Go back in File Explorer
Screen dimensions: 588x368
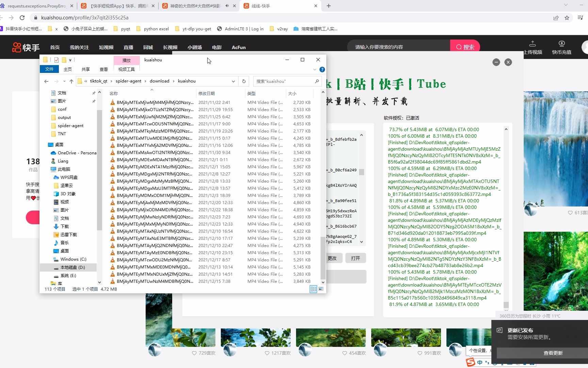[x=46, y=81]
